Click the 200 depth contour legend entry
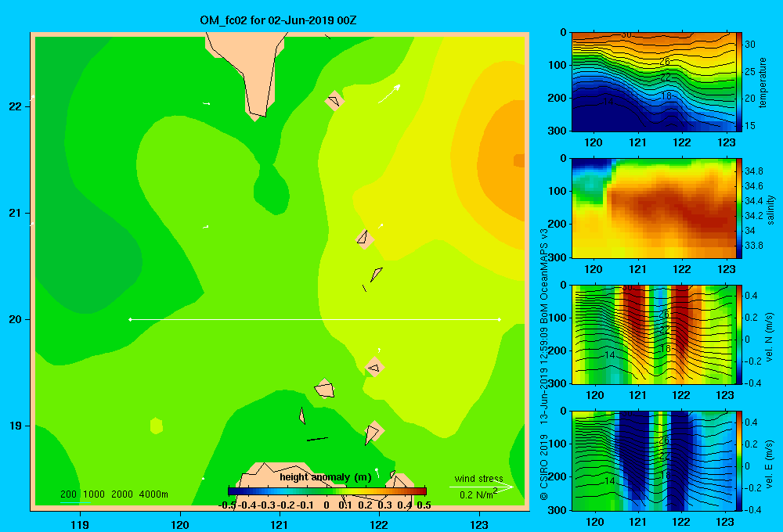The width and height of the screenshot is (783, 532). 68,494
